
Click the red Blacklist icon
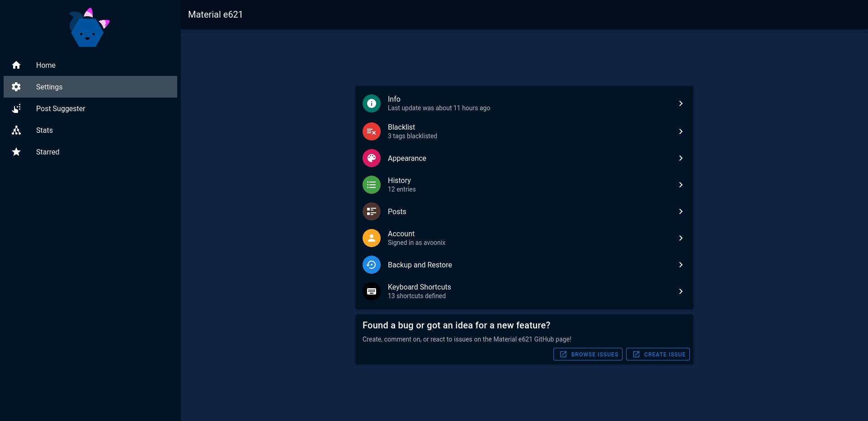point(372,131)
